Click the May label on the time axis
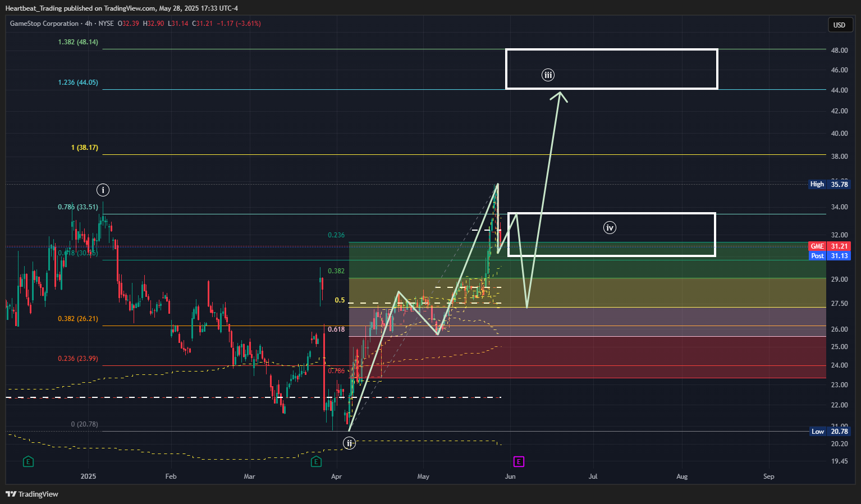 click(423, 476)
